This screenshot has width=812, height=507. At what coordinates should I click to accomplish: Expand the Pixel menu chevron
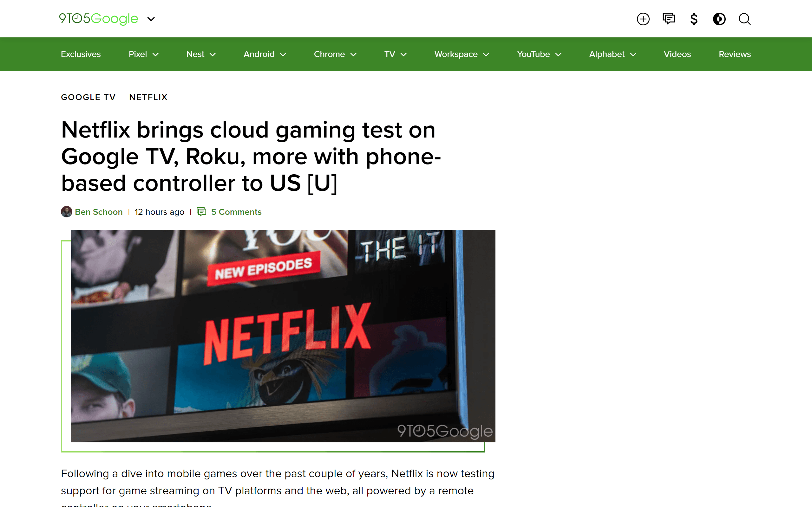[x=156, y=54]
